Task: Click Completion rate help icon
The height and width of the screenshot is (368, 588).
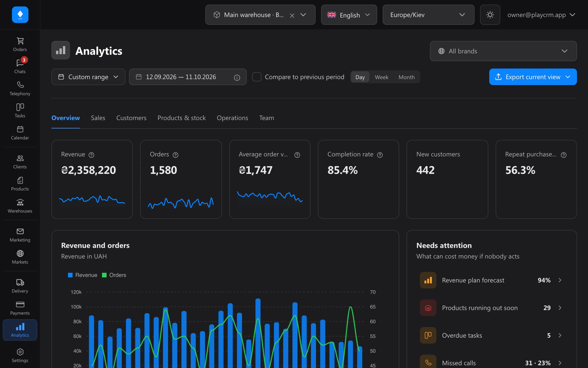Action: coord(380,155)
